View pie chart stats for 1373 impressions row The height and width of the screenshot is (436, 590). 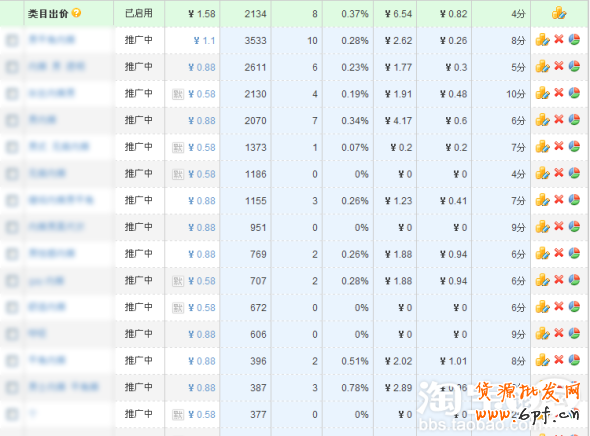(574, 146)
